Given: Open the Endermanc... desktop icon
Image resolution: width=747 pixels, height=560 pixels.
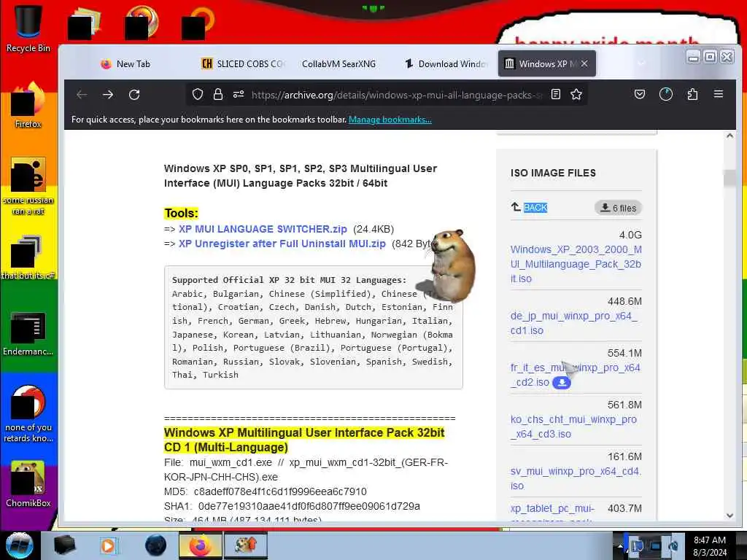Looking at the screenshot, I should [x=28, y=333].
